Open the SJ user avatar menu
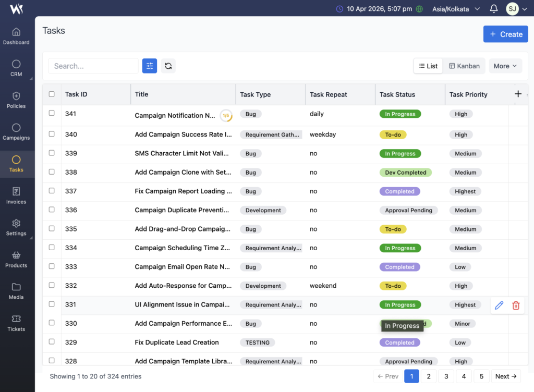The image size is (534, 392). click(513, 9)
